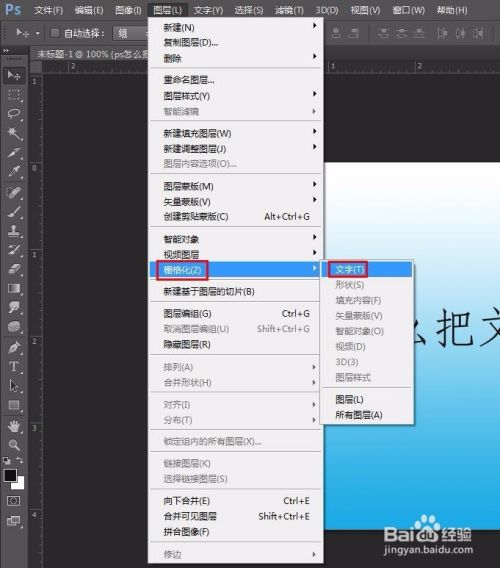This screenshot has width=500, height=568.
Task: Select the Horizontal Type tool
Action: coord(14,367)
